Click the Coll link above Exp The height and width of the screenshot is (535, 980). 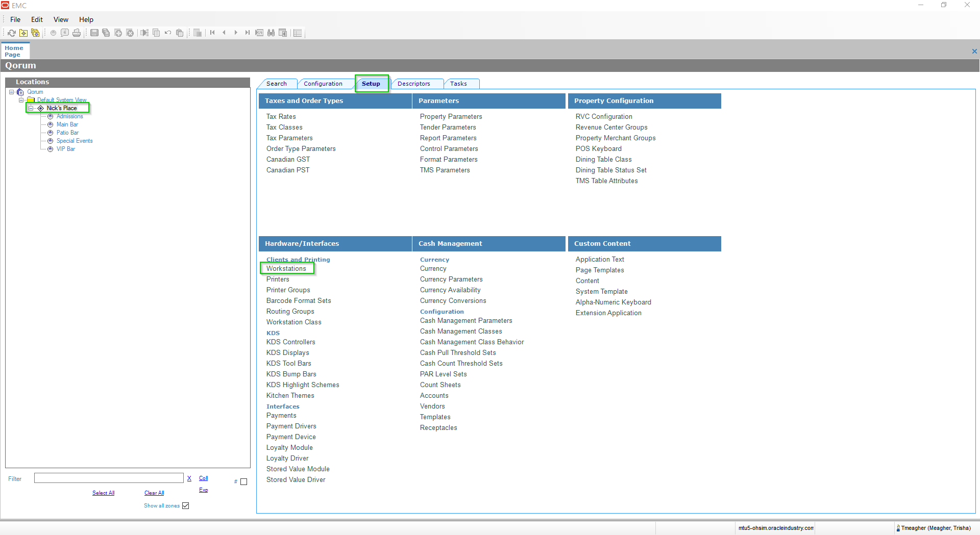coord(203,478)
